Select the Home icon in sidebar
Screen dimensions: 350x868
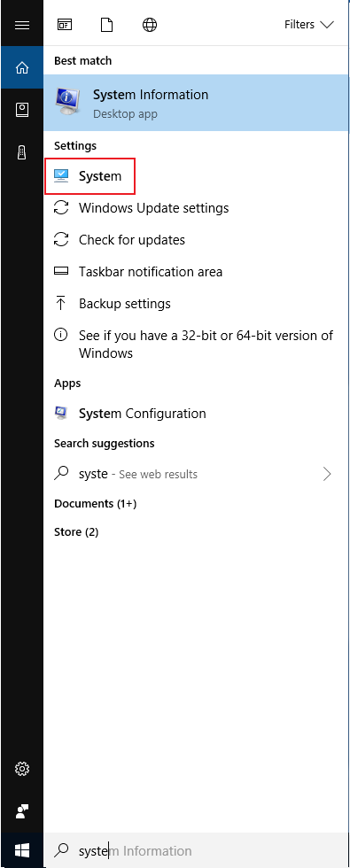[x=21, y=68]
